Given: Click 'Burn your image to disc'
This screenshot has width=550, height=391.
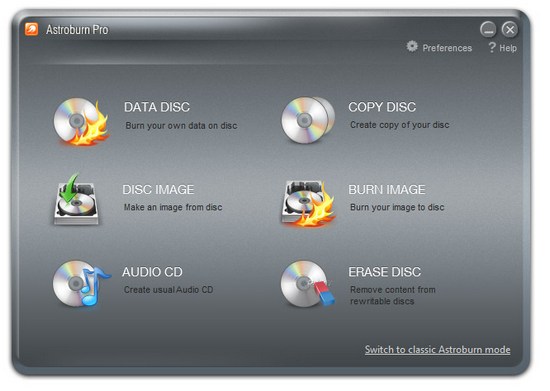Looking at the screenshot, I should [397, 207].
